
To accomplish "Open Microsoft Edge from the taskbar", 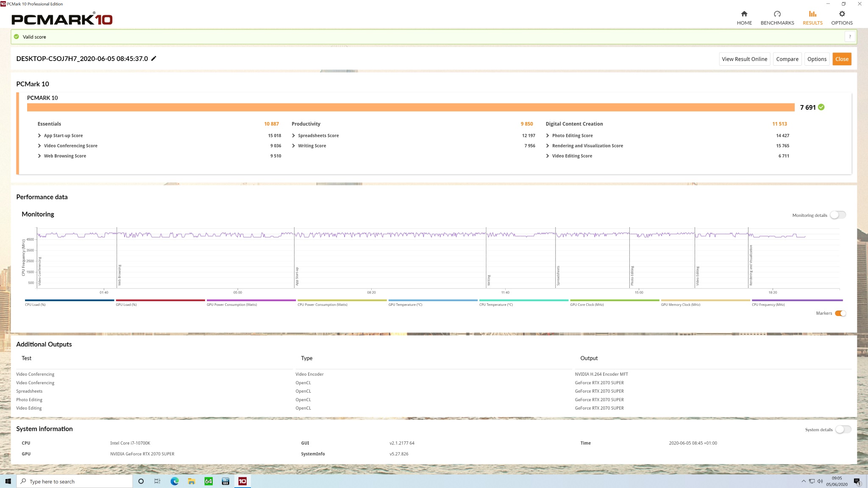I will (x=174, y=481).
